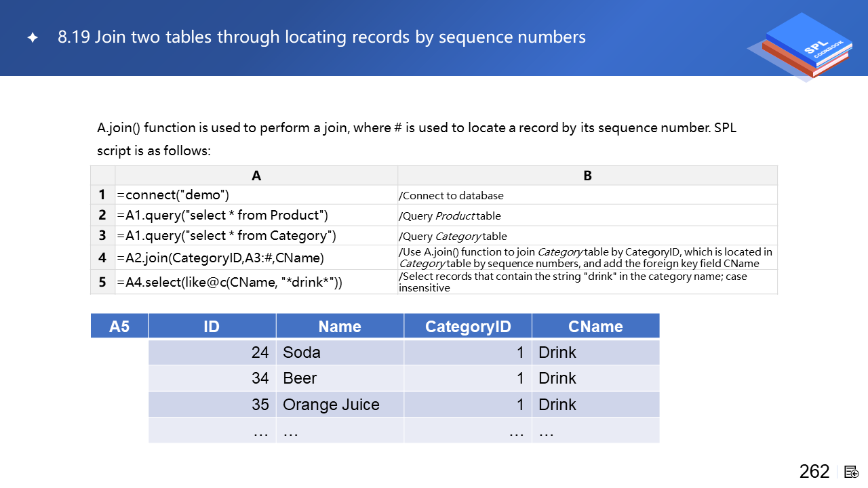The width and height of the screenshot is (868, 488).
Task: Select the Orange Juice name cell
Action: [x=339, y=405]
